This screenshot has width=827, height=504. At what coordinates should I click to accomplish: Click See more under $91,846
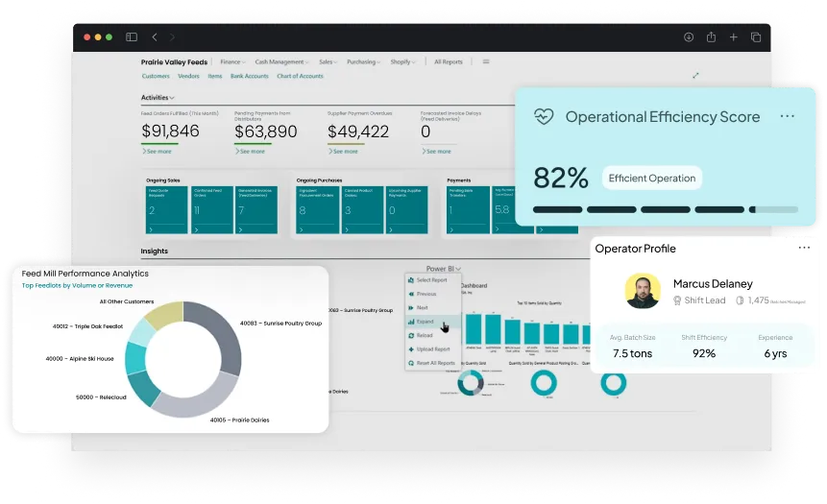158,151
